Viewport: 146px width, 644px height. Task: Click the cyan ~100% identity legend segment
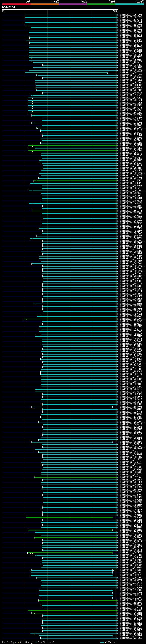[130, 4]
